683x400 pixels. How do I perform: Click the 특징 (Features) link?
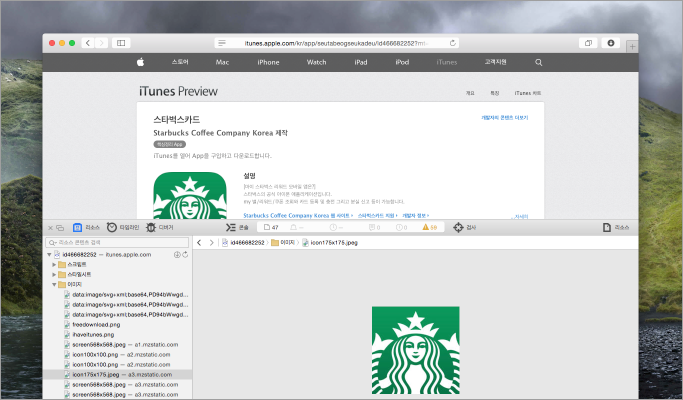495,93
